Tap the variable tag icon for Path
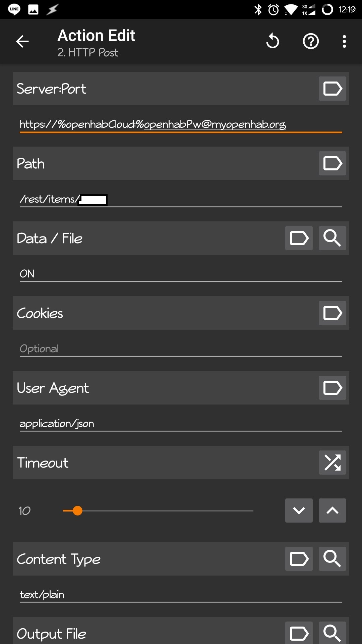Viewport: 362px width, 644px height. 332,163
